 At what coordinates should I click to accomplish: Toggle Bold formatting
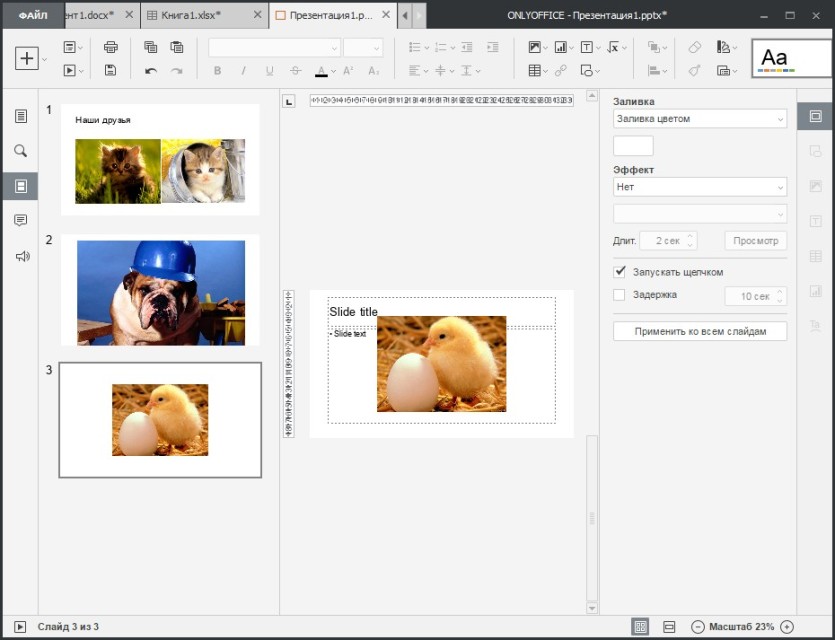point(217,70)
